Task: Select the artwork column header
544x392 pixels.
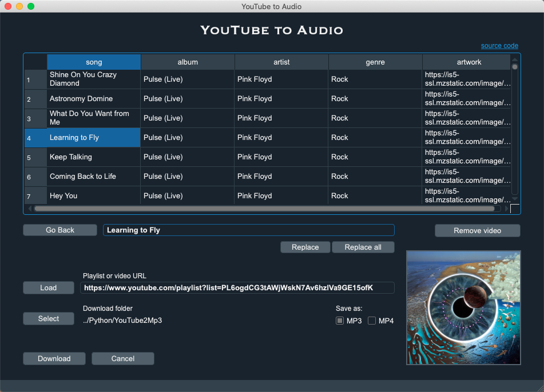Action: (467, 62)
